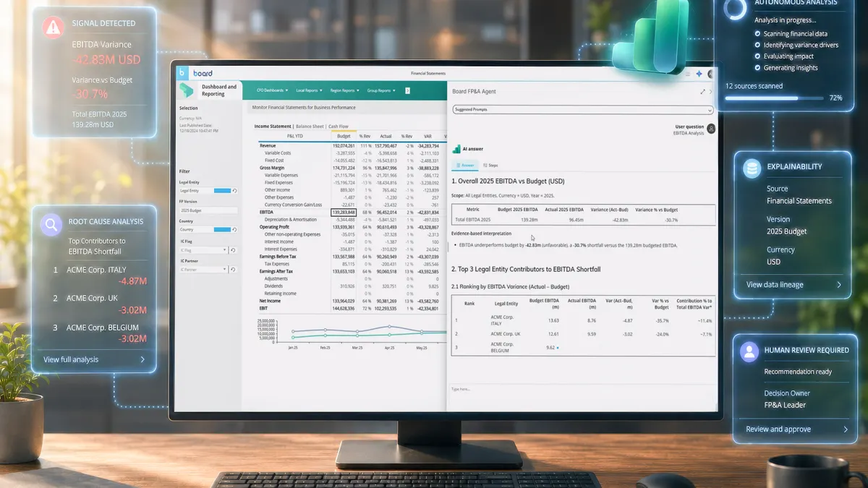
Task: Collapse agent panel with the right chevron
Action: pos(712,92)
